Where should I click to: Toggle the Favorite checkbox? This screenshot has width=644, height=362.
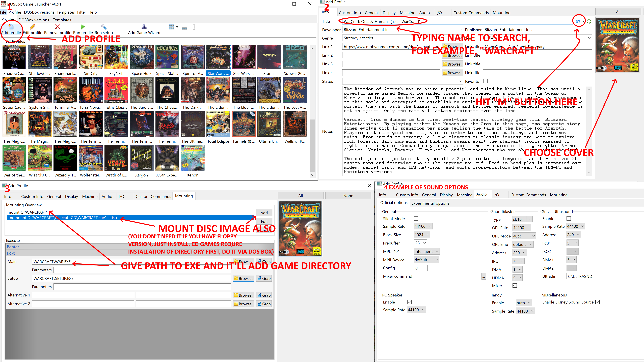point(485,81)
